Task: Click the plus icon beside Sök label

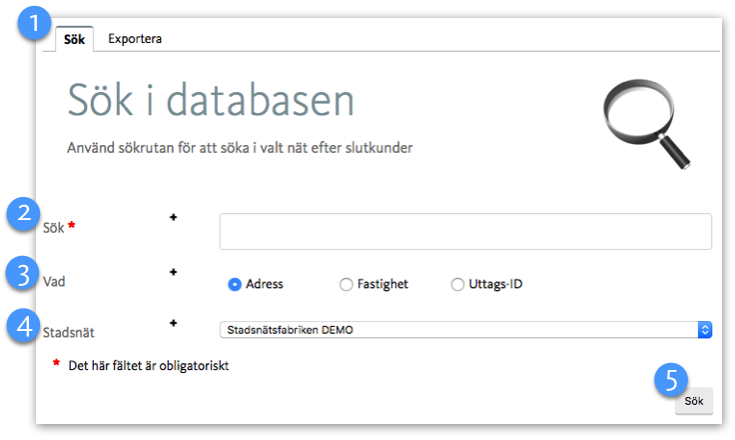Action: [173, 216]
